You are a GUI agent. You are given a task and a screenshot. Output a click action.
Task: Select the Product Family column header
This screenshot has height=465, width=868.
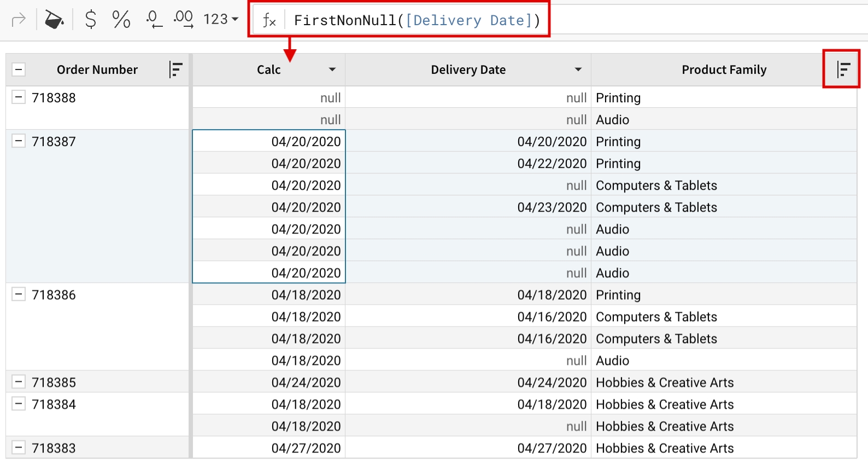723,69
